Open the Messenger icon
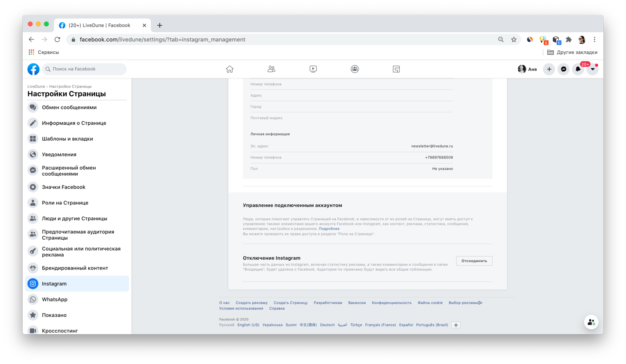This screenshot has height=364, width=626. tap(563, 69)
